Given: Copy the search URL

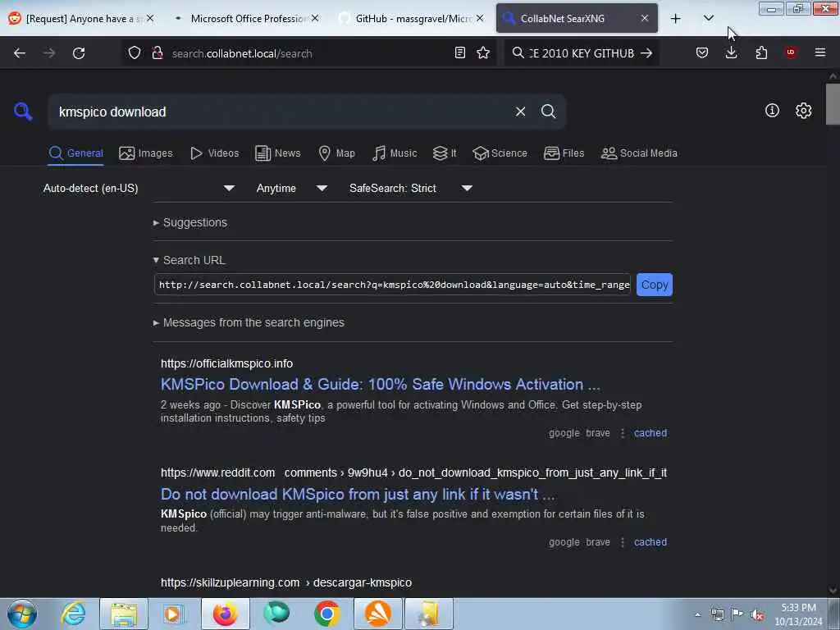Looking at the screenshot, I should tap(654, 285).
